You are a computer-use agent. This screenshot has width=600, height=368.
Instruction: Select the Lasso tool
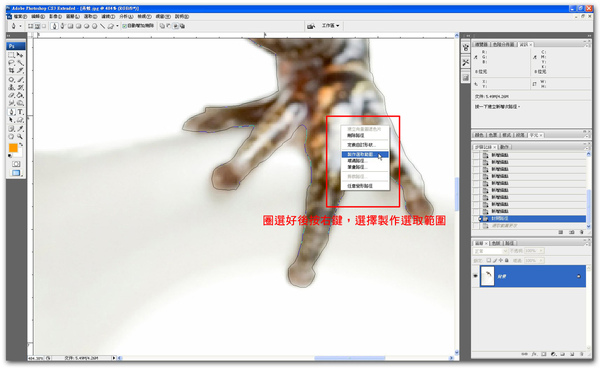pos(11,63)
